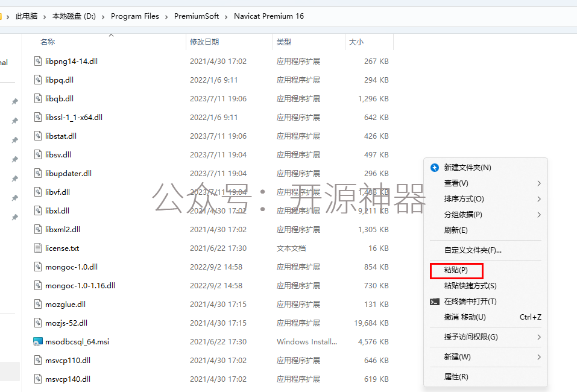This screenshot has height=392, width=577.
Task: Click the 文本文档 type cell
Action: click(291, 248)
